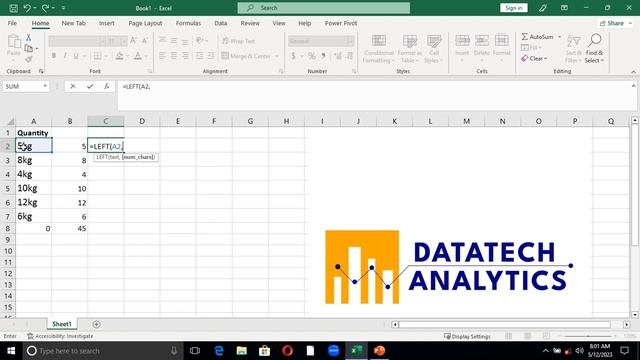
Task: Open the notification center icon
Action: point(624,351)
